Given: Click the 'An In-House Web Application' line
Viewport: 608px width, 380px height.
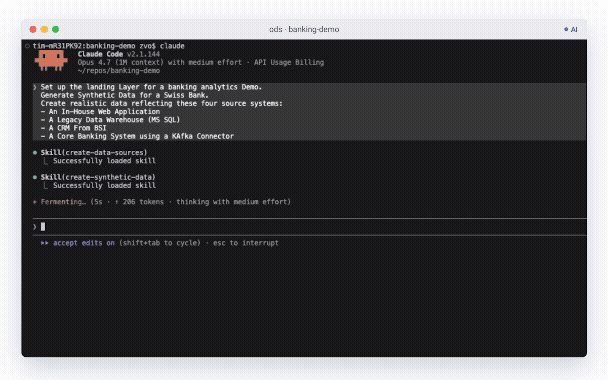Looking at the screenshot, I should [100, 112].
